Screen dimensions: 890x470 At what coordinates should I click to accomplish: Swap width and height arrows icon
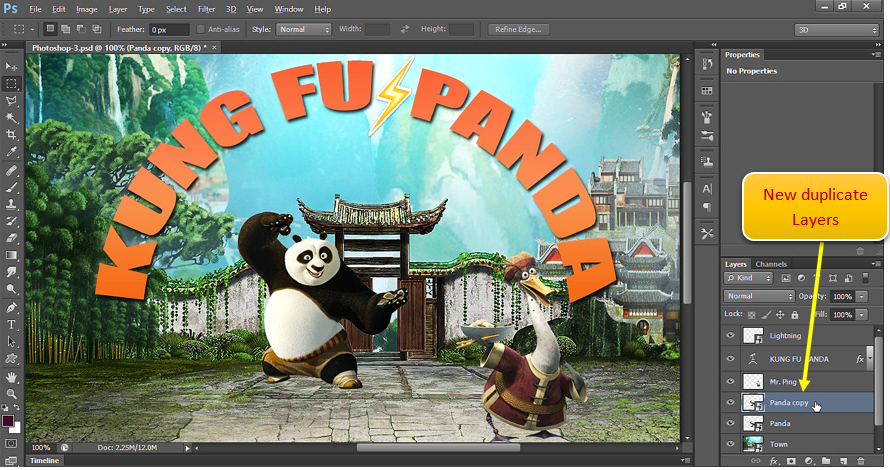pyautogui.click(x=405, y=29)
